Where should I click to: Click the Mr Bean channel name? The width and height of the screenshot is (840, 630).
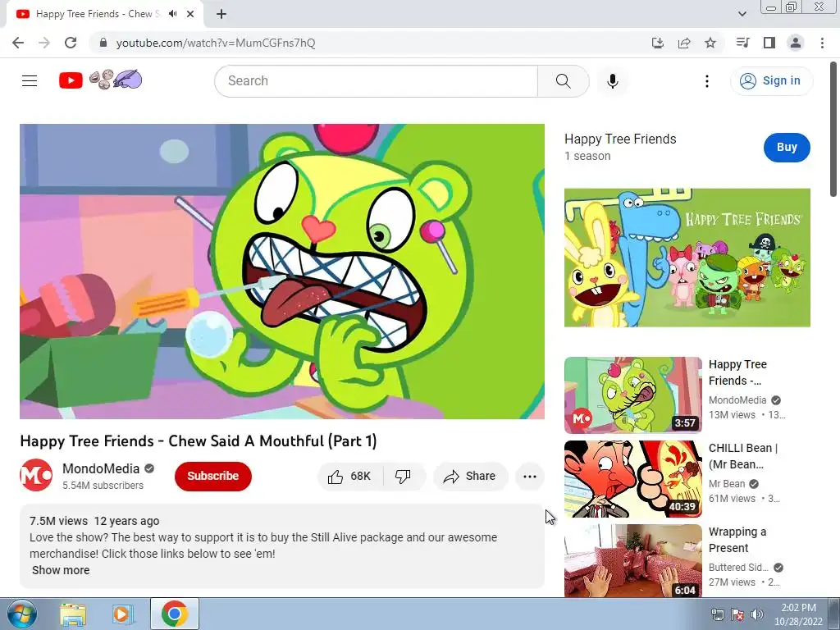coord(727,484)
